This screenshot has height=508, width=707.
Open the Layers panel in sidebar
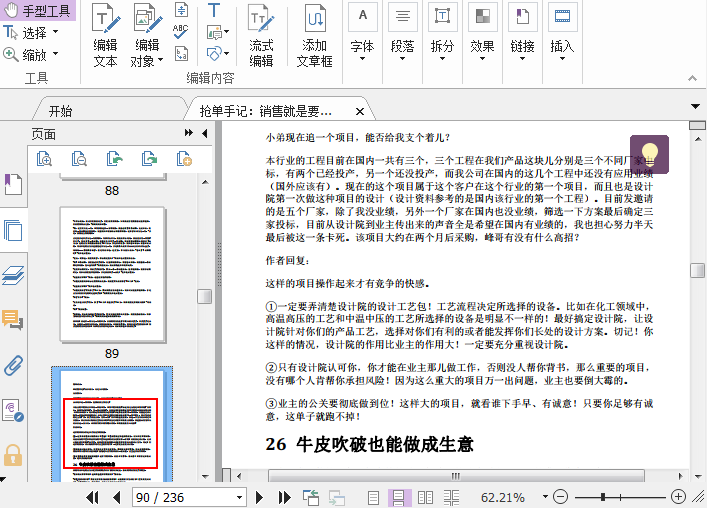[x=13, y=276]
